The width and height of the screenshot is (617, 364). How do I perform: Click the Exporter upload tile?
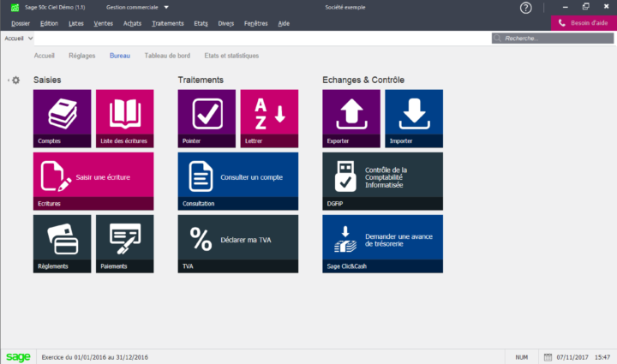pos(351,118)
